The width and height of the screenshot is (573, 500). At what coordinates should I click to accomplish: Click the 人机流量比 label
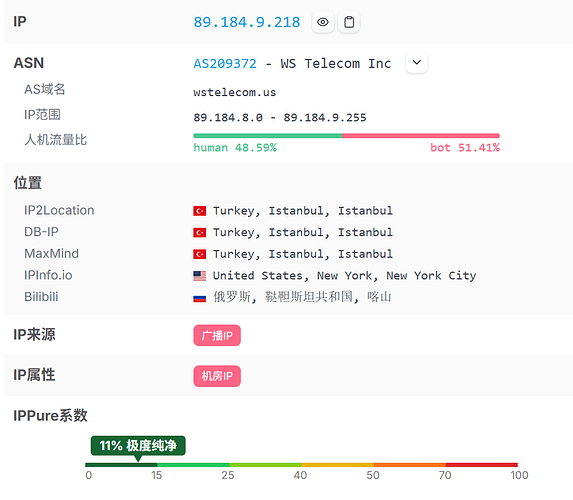(x=56, y=140)
